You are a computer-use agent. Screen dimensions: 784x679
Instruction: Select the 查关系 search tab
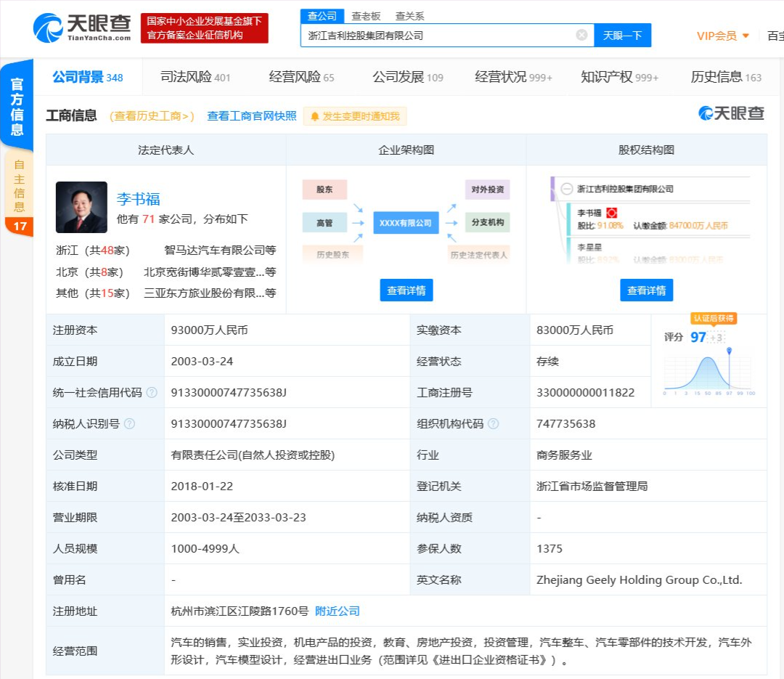pos(409,16)
